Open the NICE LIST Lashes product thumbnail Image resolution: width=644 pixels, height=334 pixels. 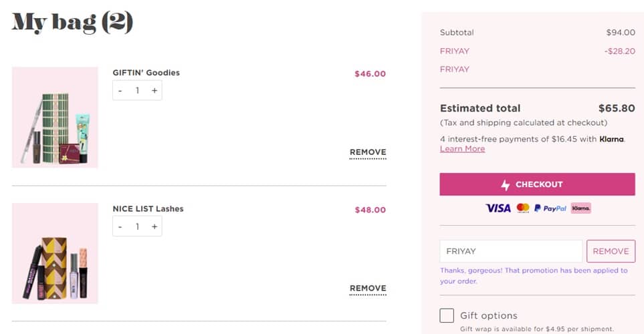click(55, 254)
